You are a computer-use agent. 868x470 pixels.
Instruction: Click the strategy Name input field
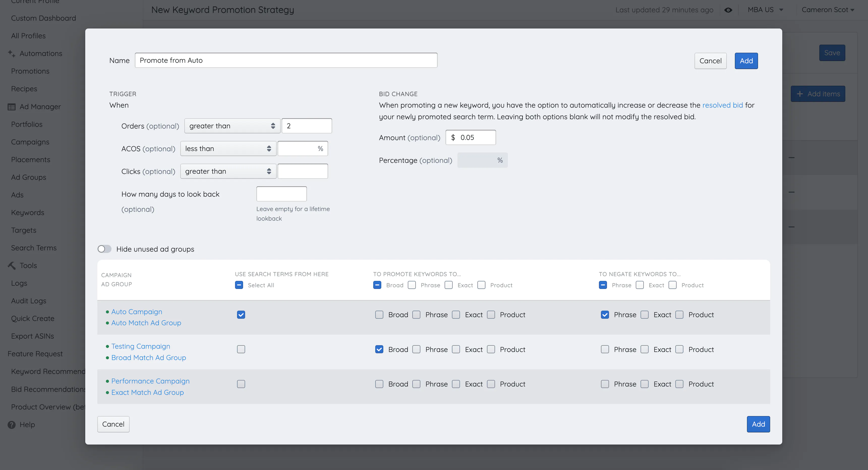[286, 60]
